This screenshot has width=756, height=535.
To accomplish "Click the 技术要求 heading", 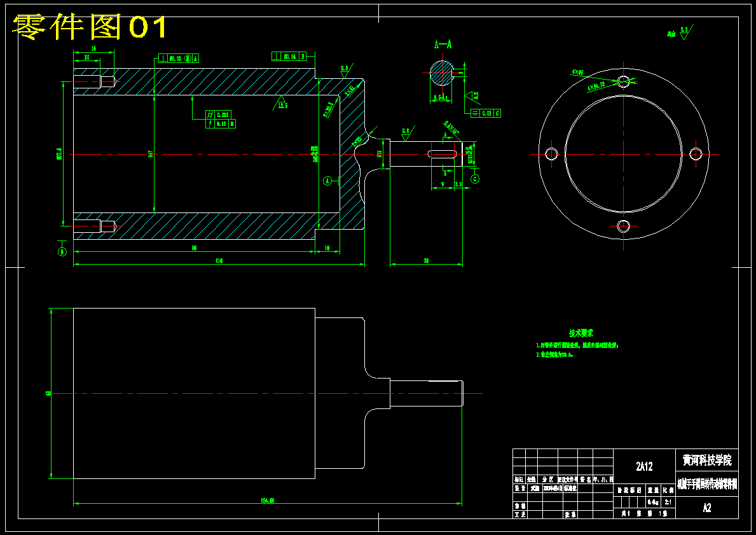I will pyautogui.click(x=581, y=333).
